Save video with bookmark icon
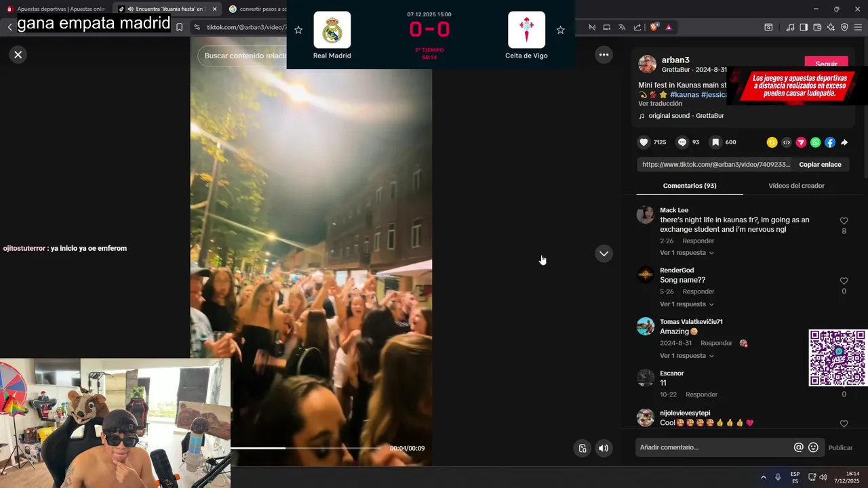 [x=715, y=142]
